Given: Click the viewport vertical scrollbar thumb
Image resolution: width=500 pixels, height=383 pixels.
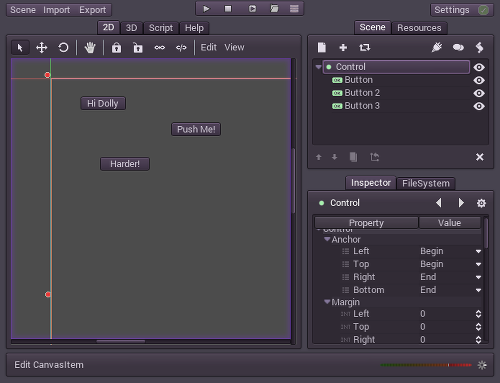Looking at the screenshot, I should 294,180.
